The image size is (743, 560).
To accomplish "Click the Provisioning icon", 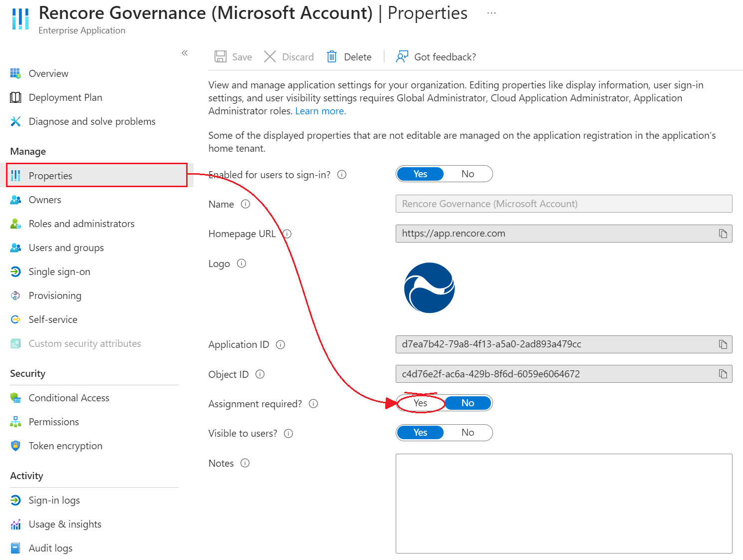I will coord(15,295).
